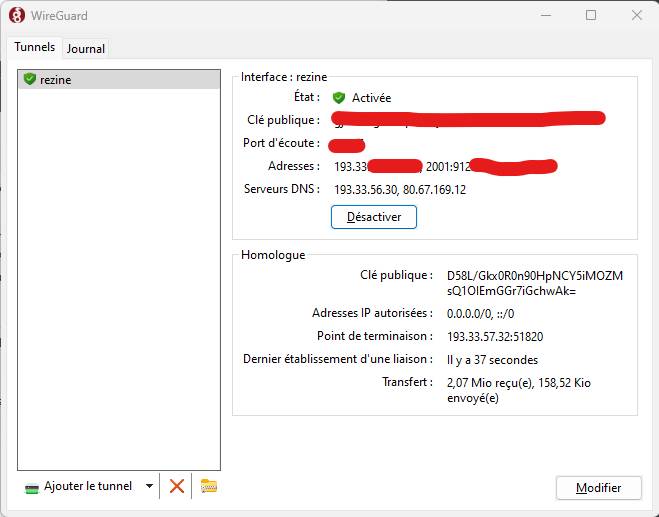Viewport: 659px width, 517px height.
Task: Click the Point de terminaison label
Action: click(374, 336)
